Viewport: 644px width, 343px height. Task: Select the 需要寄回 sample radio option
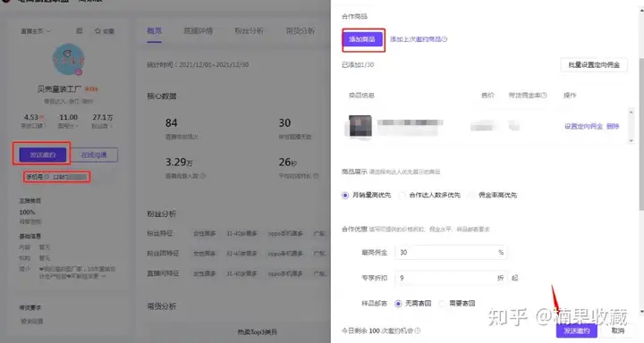(x=442, y=304)
